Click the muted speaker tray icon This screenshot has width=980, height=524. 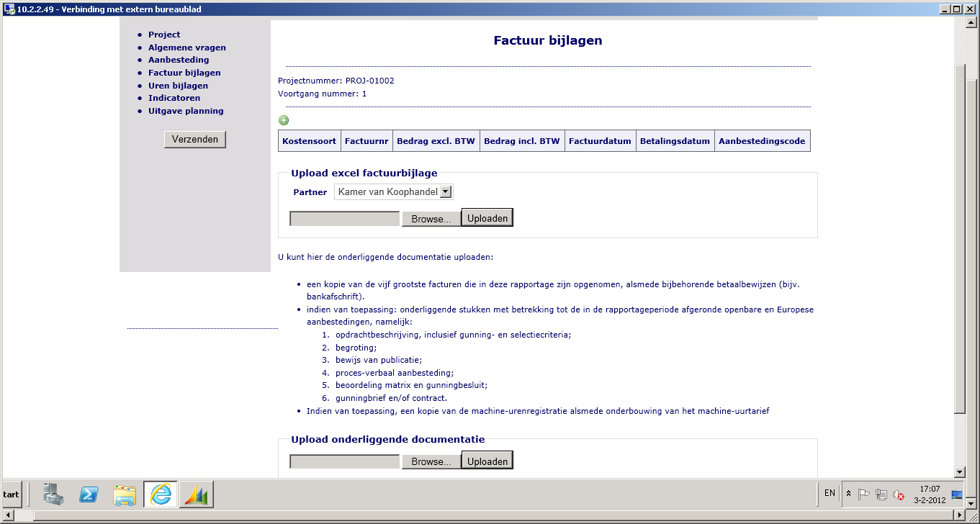[898, 494]
